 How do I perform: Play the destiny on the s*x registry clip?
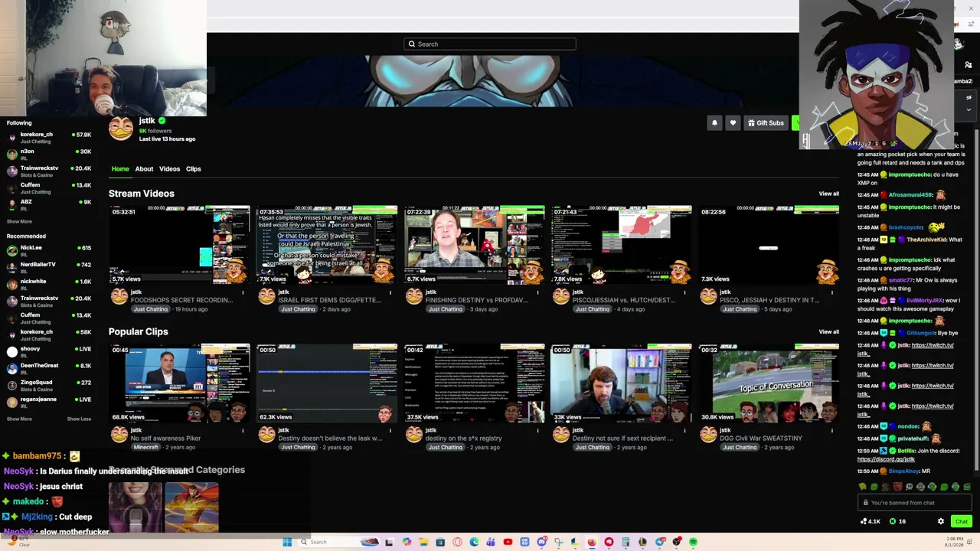pyautogui.click(x=475, y=383)
